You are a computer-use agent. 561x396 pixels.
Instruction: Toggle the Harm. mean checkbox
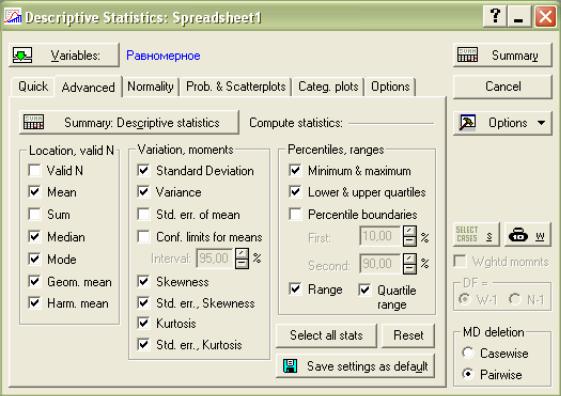[x=35, y=303]
